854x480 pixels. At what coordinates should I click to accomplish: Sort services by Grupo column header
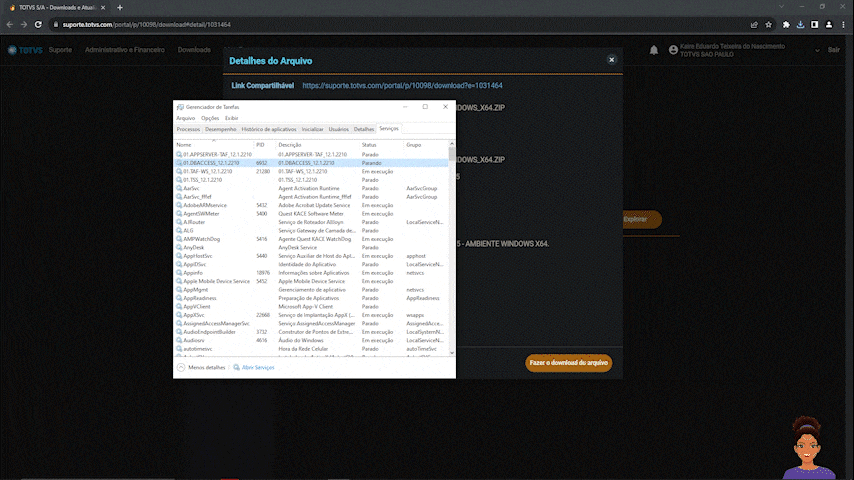tap(426, 145)
